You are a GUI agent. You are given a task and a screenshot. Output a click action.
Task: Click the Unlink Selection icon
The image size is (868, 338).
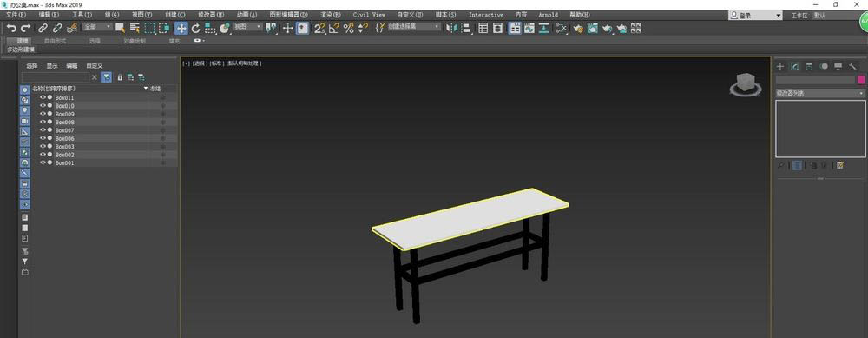(x=57, y=28)
